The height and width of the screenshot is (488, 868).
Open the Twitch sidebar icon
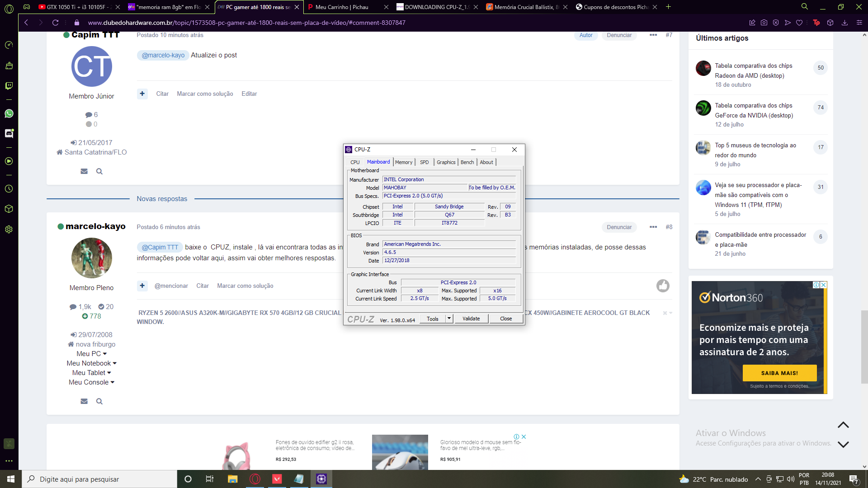pos(9,86)
